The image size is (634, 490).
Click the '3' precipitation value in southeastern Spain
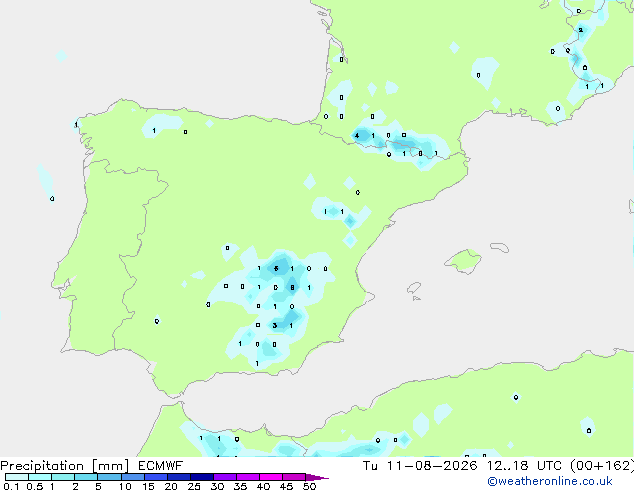(275, 325)
